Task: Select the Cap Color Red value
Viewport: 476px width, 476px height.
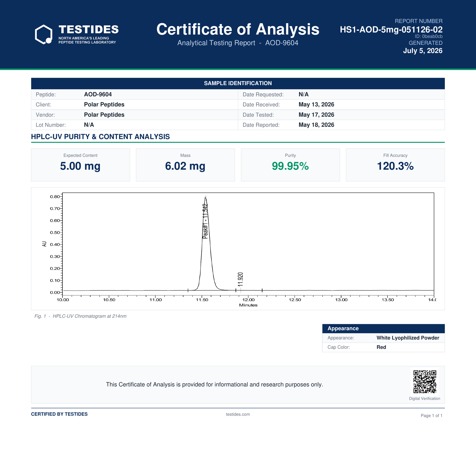Action: tap(381, 347)
